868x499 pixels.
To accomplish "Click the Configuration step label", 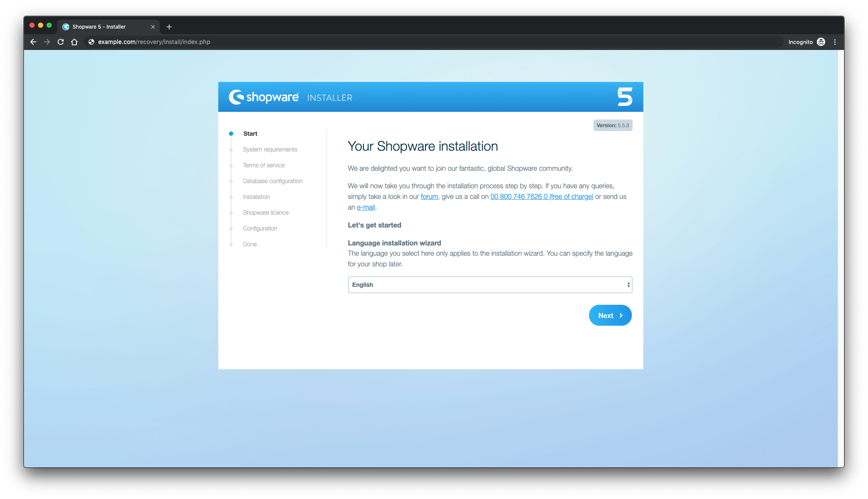I will tap(260, 228).
